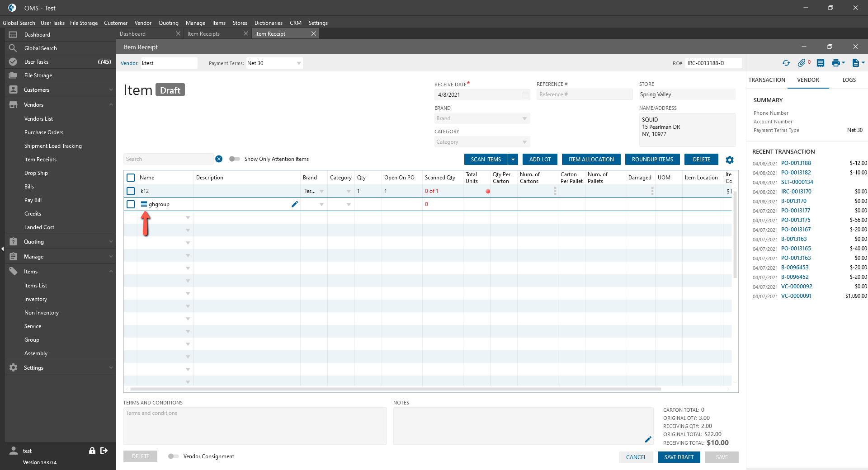Open the Scan Items split-button arrow
This screenshot has height=470, width=868.
(x=513, y=160)
